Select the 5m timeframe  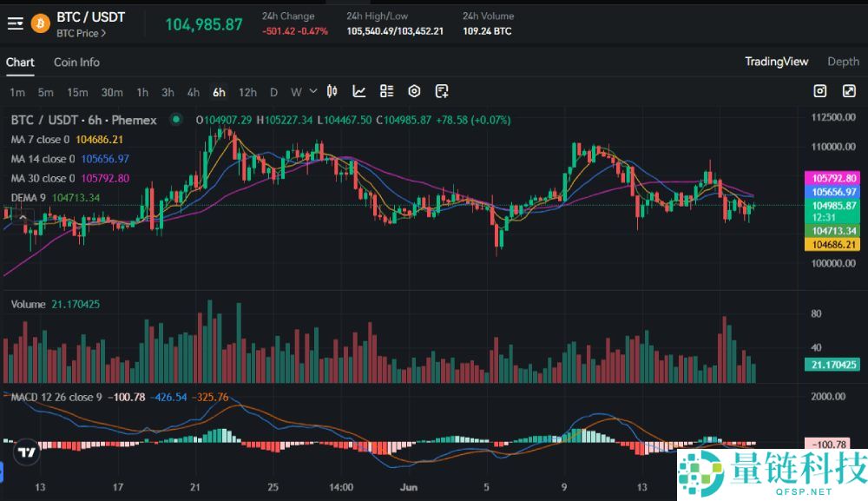click(45, 92)
